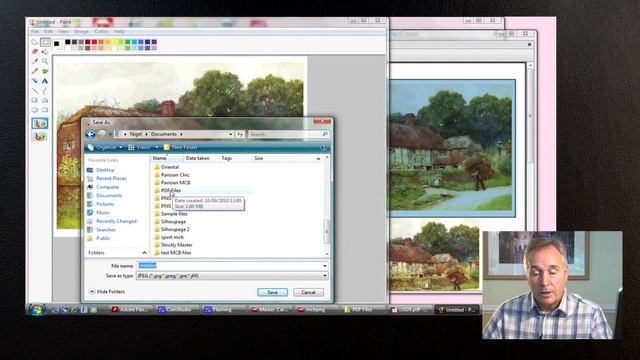Open the Save as type JPEG dropdown
This screenshot has width=640, height=360.
(x=232, y=276)
